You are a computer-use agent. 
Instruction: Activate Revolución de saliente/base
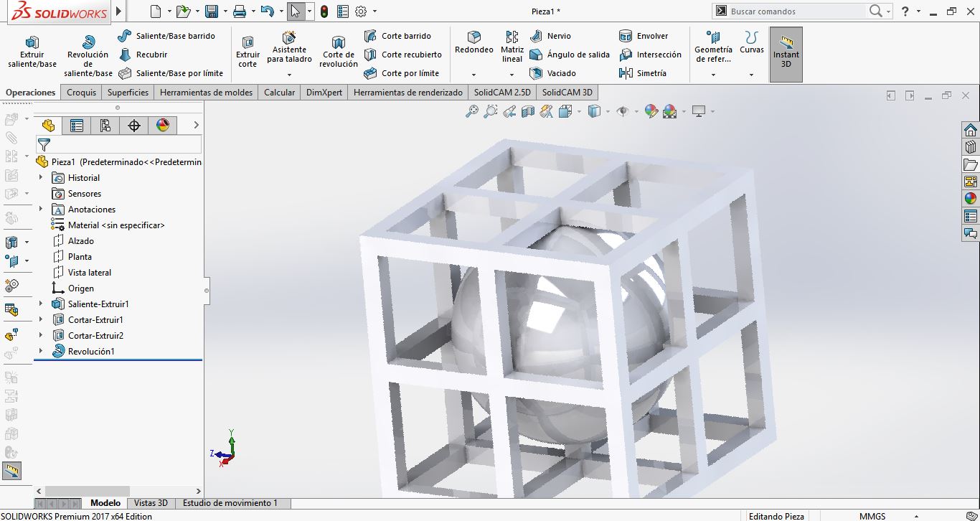coord(88,56)
